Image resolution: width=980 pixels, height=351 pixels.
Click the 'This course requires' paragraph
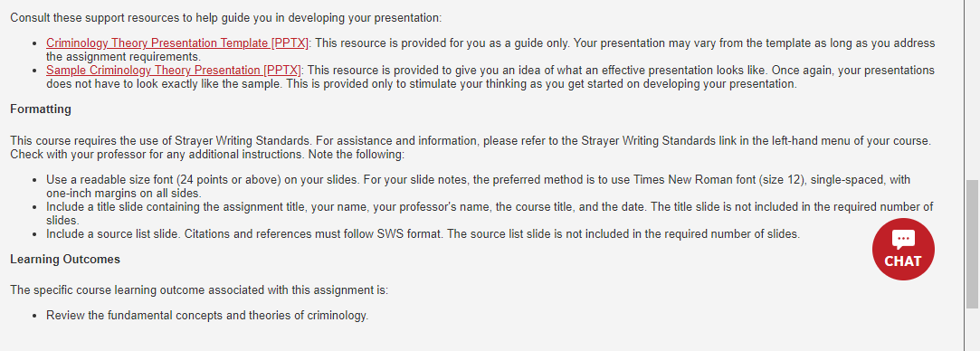click(x=471, y=147)
